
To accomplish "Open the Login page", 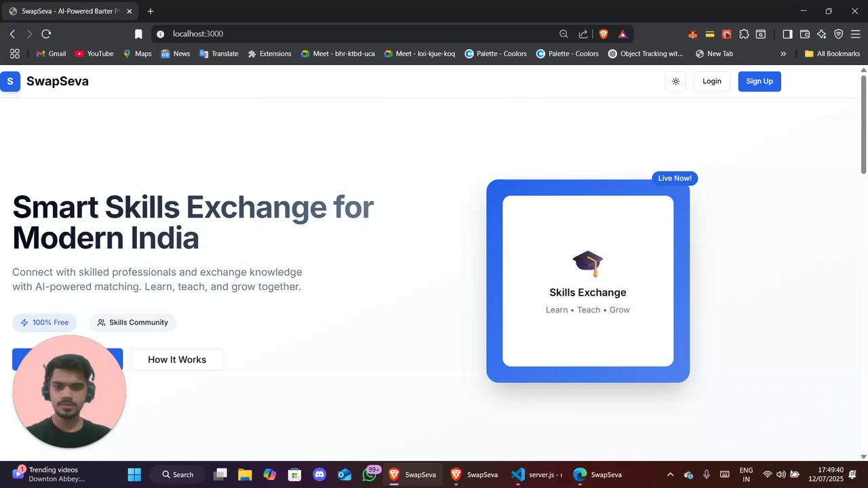I will [x=712, y=81].
